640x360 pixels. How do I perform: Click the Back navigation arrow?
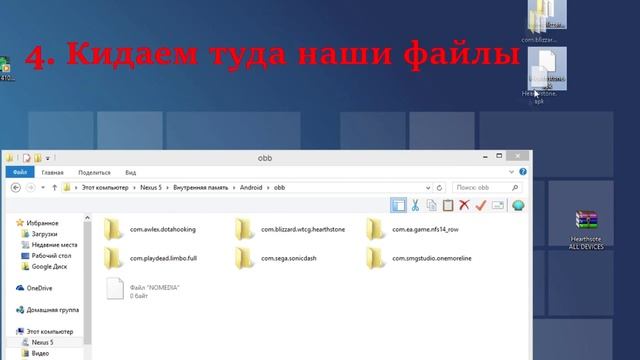click(16, 187)
